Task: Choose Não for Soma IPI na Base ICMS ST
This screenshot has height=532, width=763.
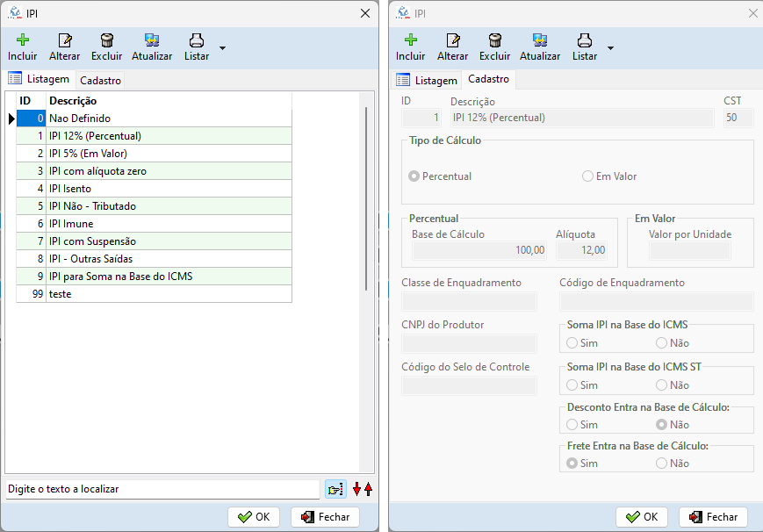Action: coord(661,385)
